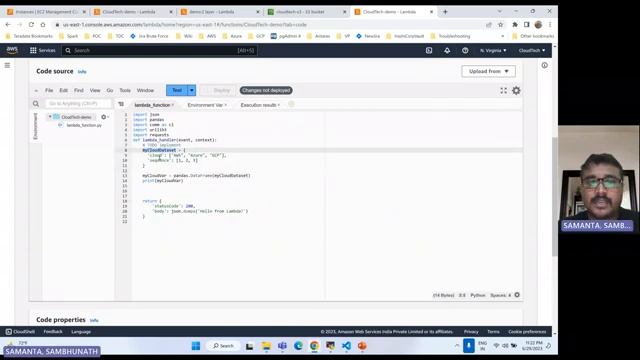Collapse the CloudTech-demo folder tree
Image resolution: width=640 pixels, height=360 pixels.
click(50, 117)
